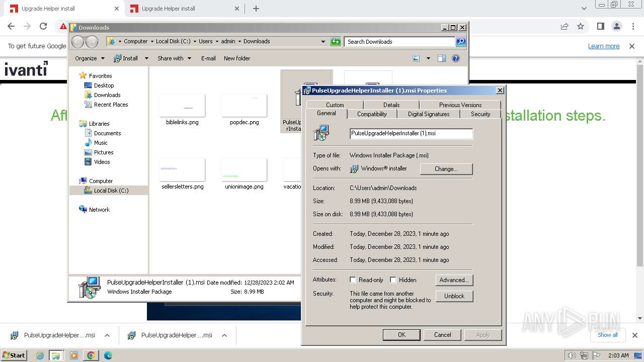The width and height of the screenshot is (644, 362).
Task: Click Users breadcrumb in address bar
Action: coord(205,41)
